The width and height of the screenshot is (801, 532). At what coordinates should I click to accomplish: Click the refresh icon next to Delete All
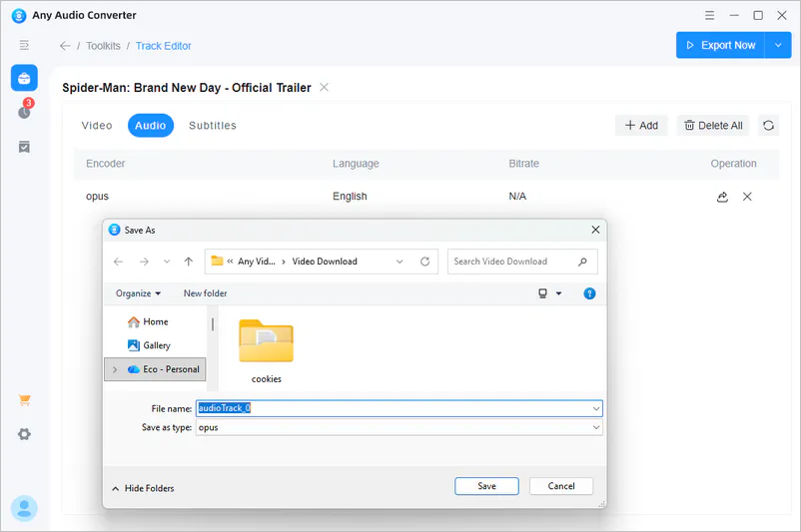coord(768,126)
